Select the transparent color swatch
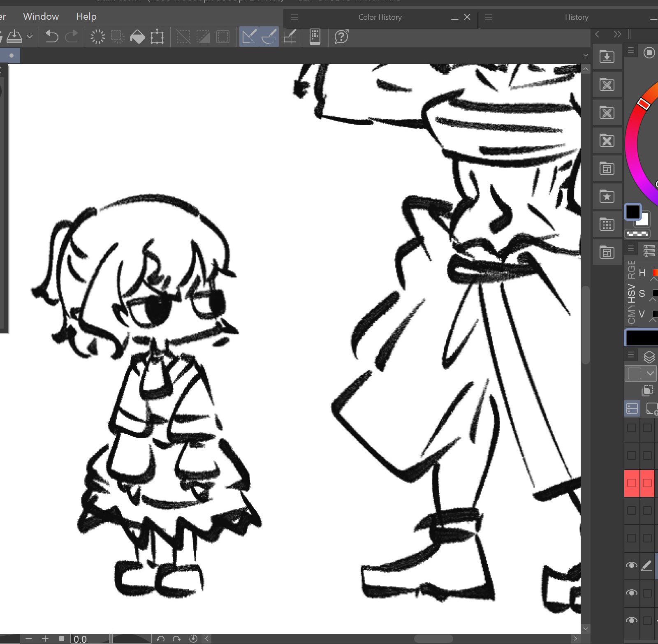 (x=637, y=234)
